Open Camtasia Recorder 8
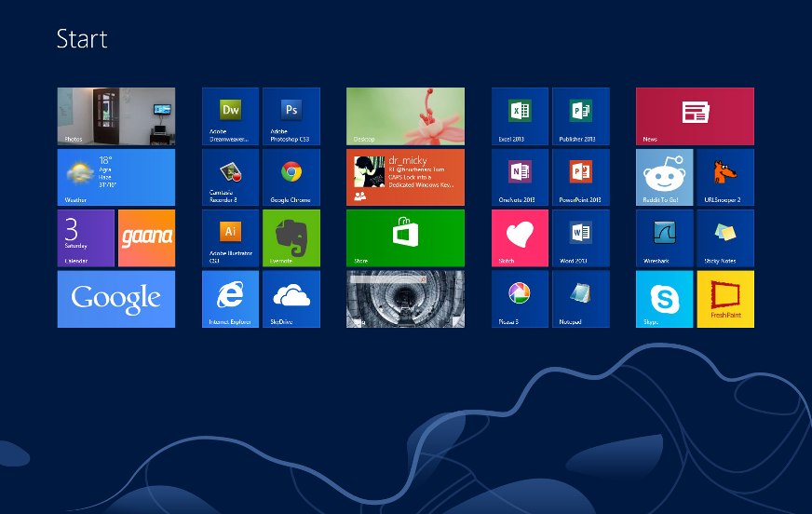The width and height of the screenshot is (812, 514). click(230, 178)
